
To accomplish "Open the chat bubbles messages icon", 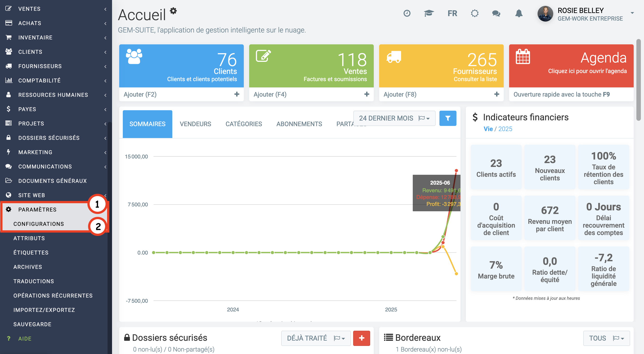I will pos(496,13).
